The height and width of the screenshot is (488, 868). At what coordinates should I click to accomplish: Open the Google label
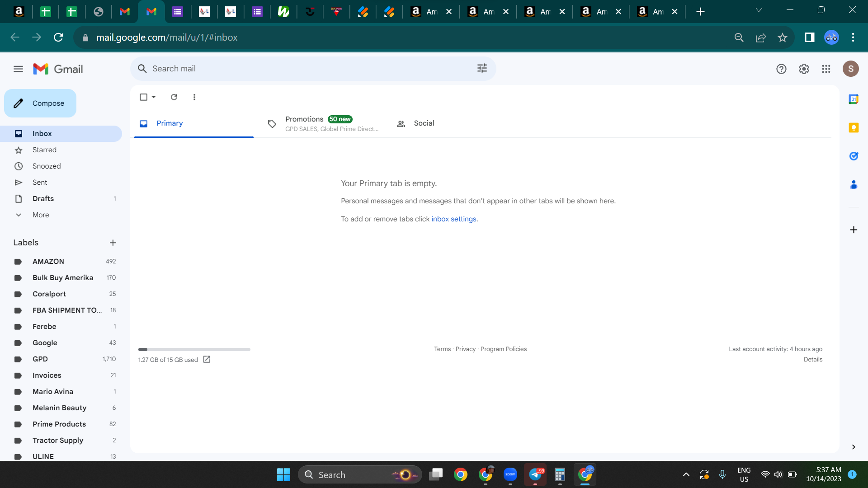coord(61,343)
